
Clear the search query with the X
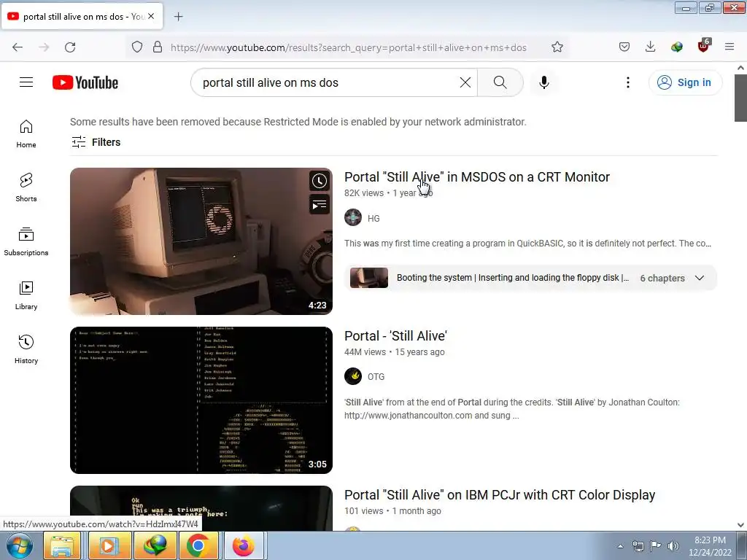pyautogui.click(x=465, y=82)
